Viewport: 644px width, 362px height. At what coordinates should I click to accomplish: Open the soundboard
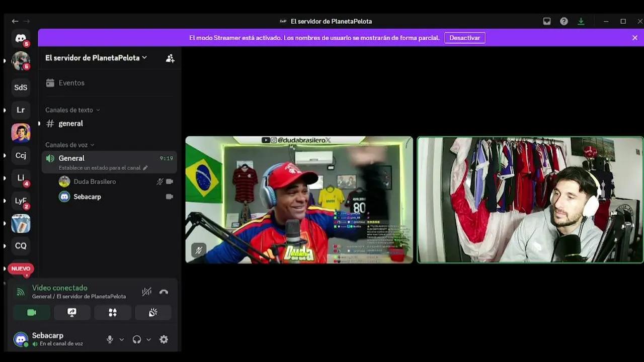153,312
